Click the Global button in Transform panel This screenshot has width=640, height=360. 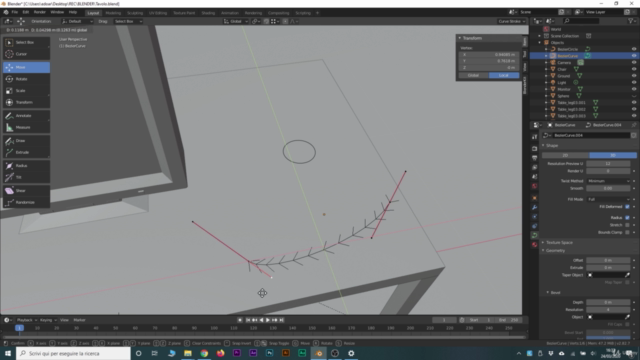point(473,76)
